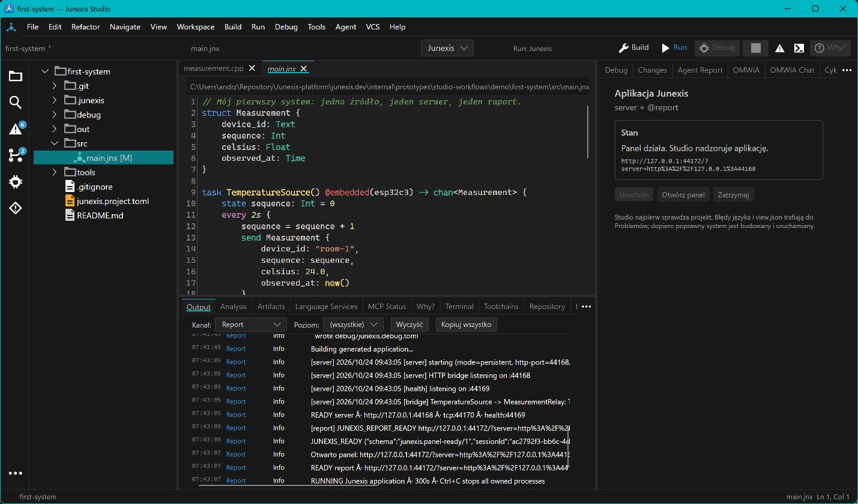858x504 pixels.
Task: Click the Junexis app logo icon
Action: pyautogui.click(x=11, y=27)
